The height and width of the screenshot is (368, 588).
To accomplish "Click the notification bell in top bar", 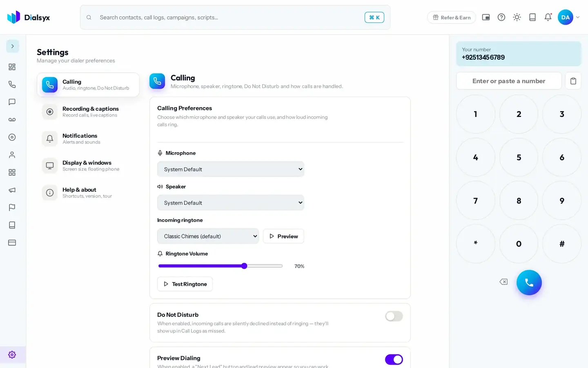I will tap(548, 17).
